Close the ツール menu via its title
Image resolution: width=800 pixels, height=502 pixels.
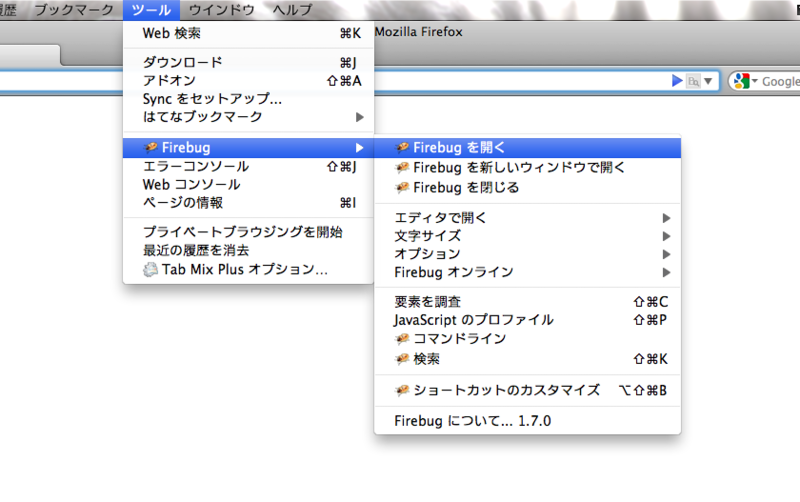(151, 10)
